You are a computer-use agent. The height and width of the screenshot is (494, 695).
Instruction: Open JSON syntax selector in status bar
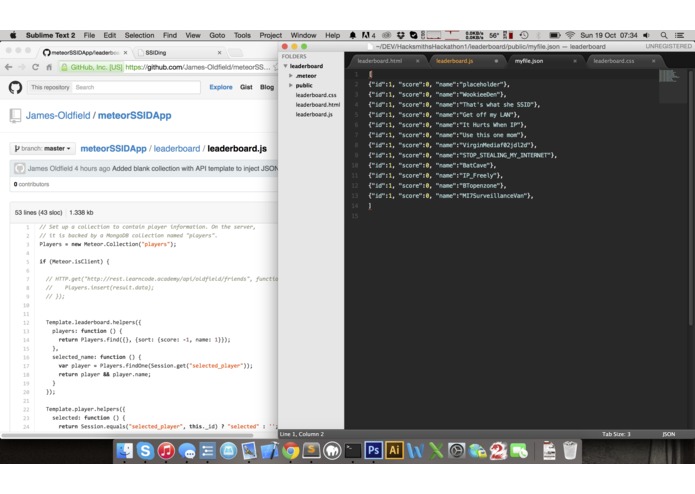pos(668,434)
